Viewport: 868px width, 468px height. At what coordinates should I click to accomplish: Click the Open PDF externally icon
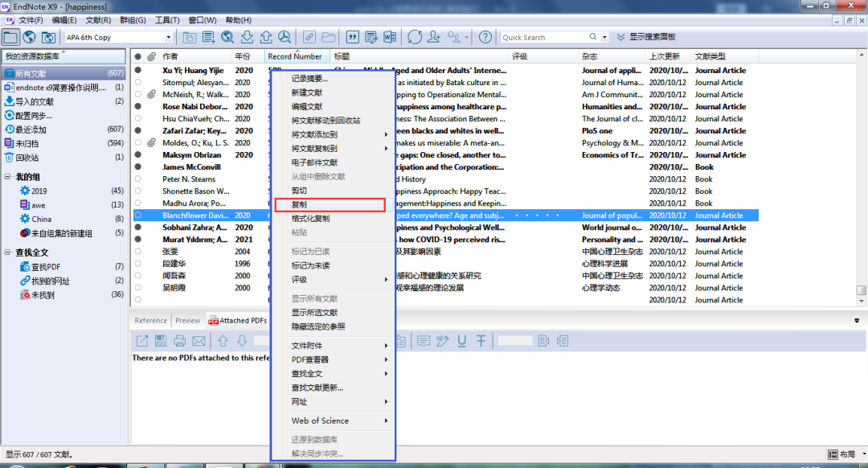(142, 341)
